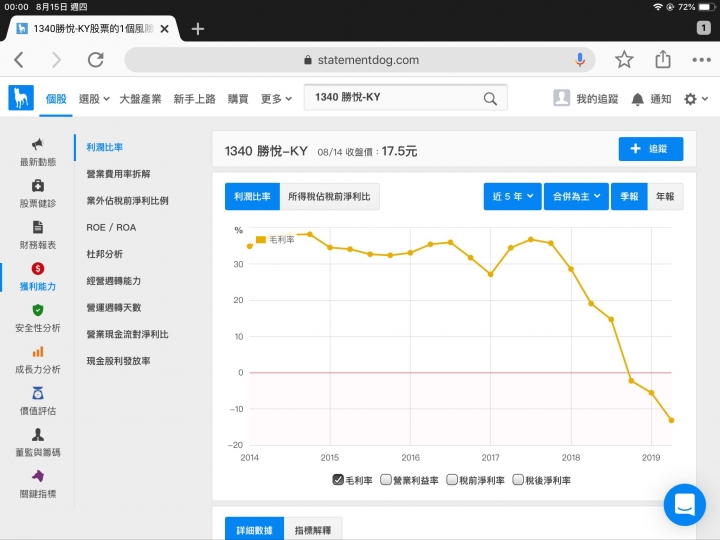Click the search magnifier icon
The width and height of the screenshot is (720, 540).
(490, 98)
